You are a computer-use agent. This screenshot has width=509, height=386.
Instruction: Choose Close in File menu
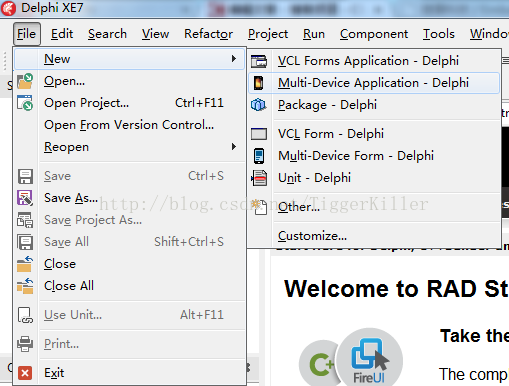click(130, 264)
